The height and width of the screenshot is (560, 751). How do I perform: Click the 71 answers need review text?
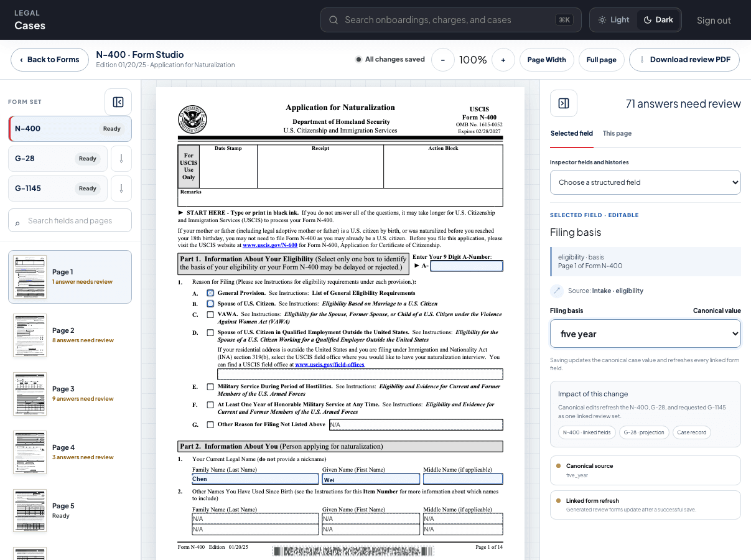point(683,104)
